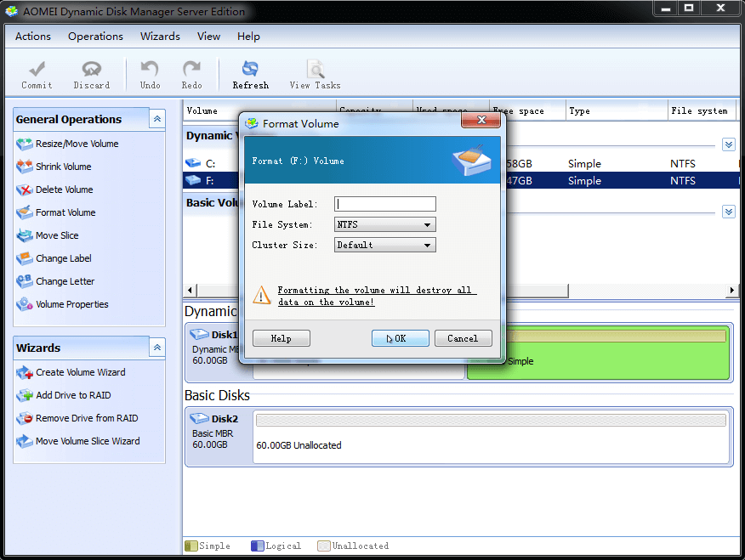Click Simple type in the F: row
The width and height of the screenshot is (745, 560).
point(584,181)
